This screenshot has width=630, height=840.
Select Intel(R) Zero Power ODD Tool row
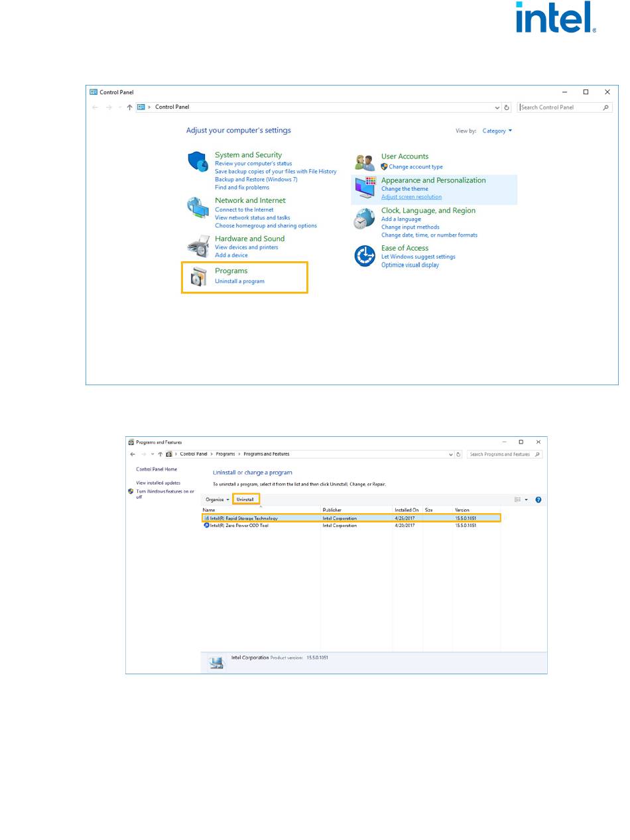click(351, 525)
